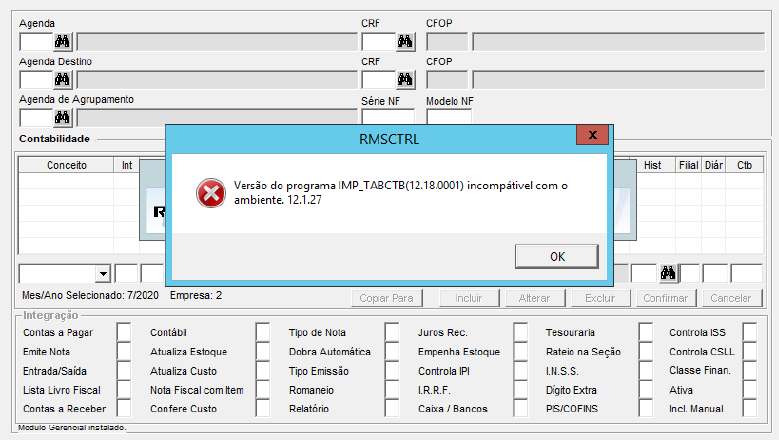This screenshot has width=779, height=440.
Task: Click binoculars icon beside Confirmar row fields
Action: [668, 273]
